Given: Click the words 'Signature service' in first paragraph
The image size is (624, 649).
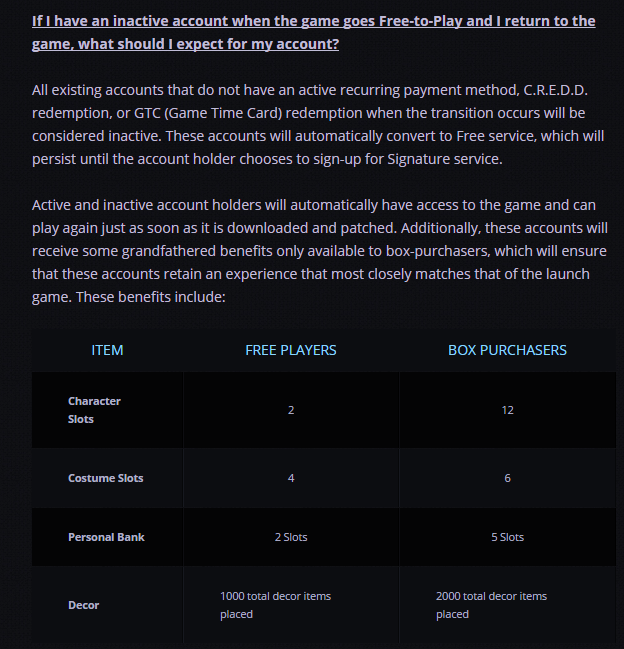Looking at the screenshot, I should point(443,159).
